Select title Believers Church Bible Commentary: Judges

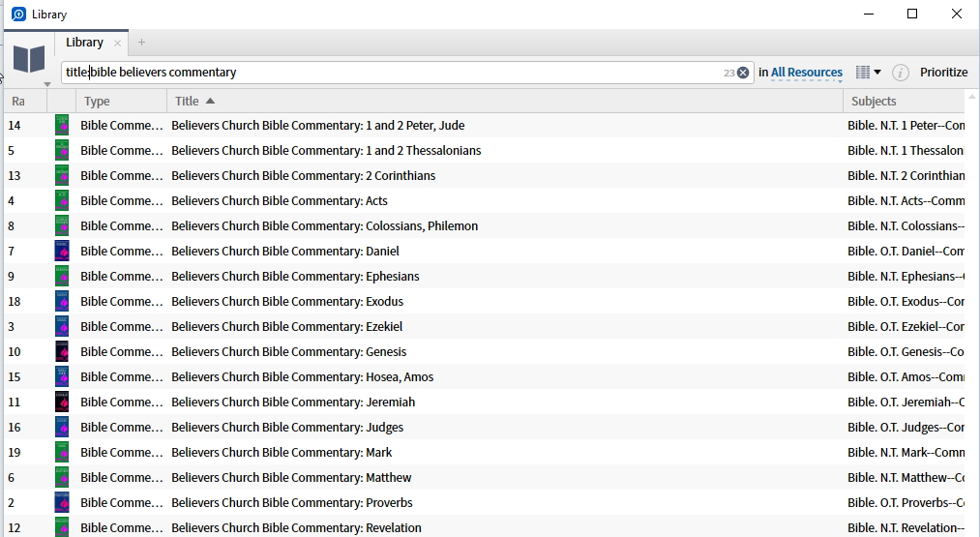click(287, 427)
